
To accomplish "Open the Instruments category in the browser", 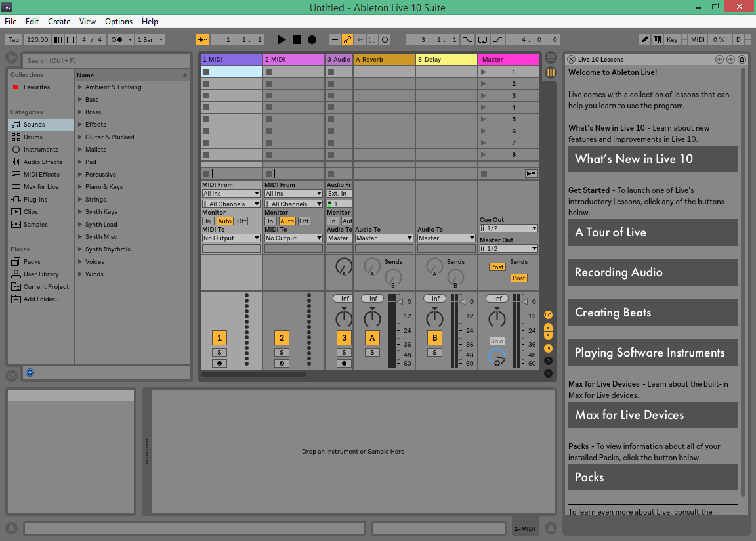I will [x=39, y=149].
